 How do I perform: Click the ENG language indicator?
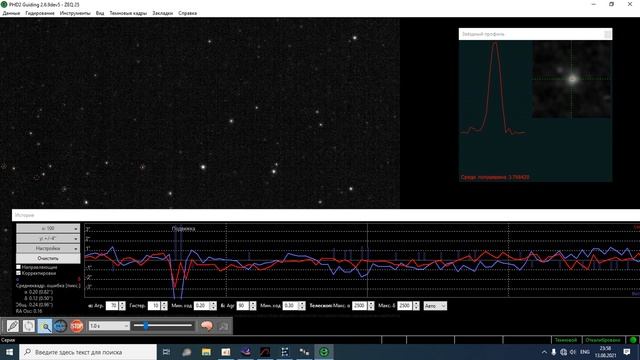585,352
